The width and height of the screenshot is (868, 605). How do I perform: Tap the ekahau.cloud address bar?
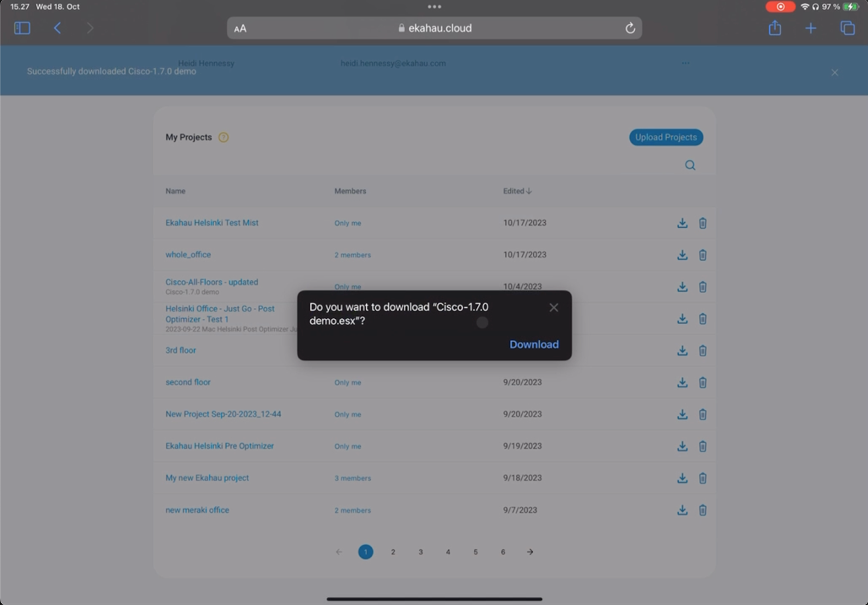point(435,28)
